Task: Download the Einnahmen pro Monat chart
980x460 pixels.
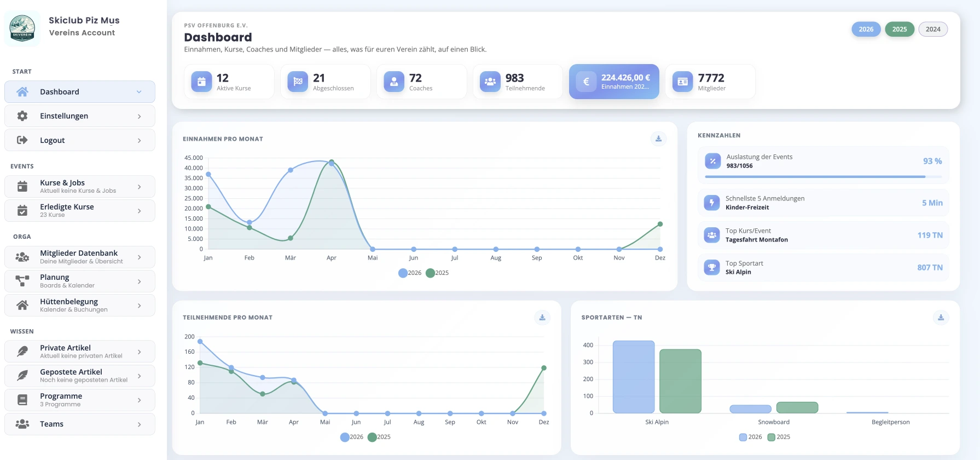Action: tap(658, 139)
